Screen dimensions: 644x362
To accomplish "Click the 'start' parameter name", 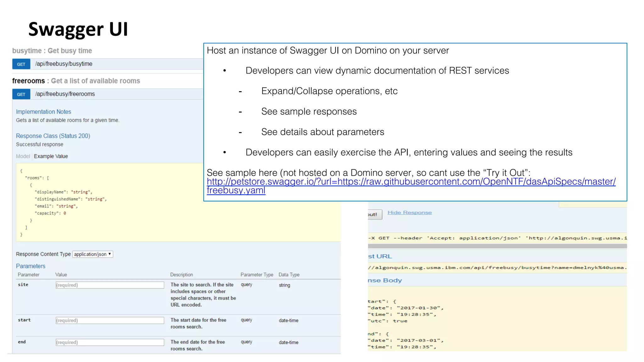I will 24,320.
